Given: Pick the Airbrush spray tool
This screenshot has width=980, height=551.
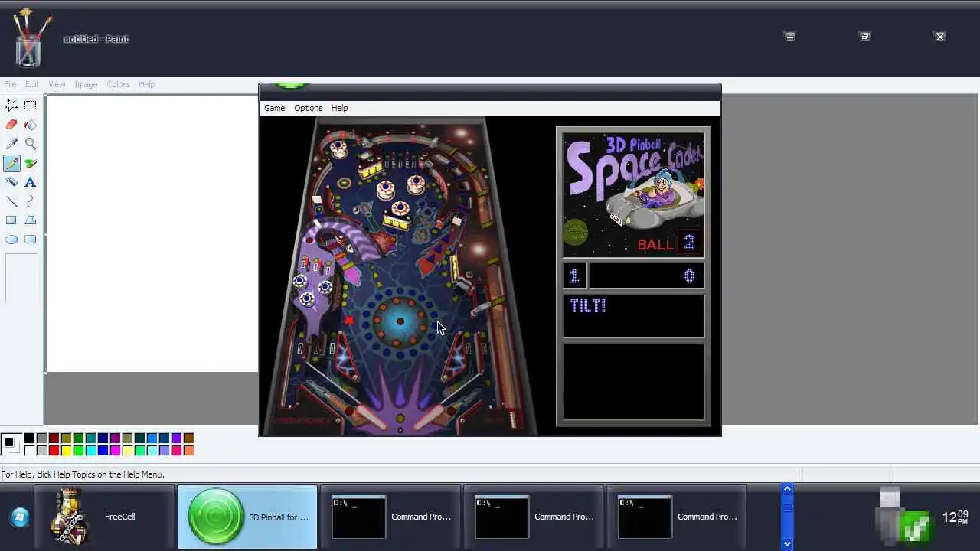Looking at the screenshot, I should click(11, 182).
